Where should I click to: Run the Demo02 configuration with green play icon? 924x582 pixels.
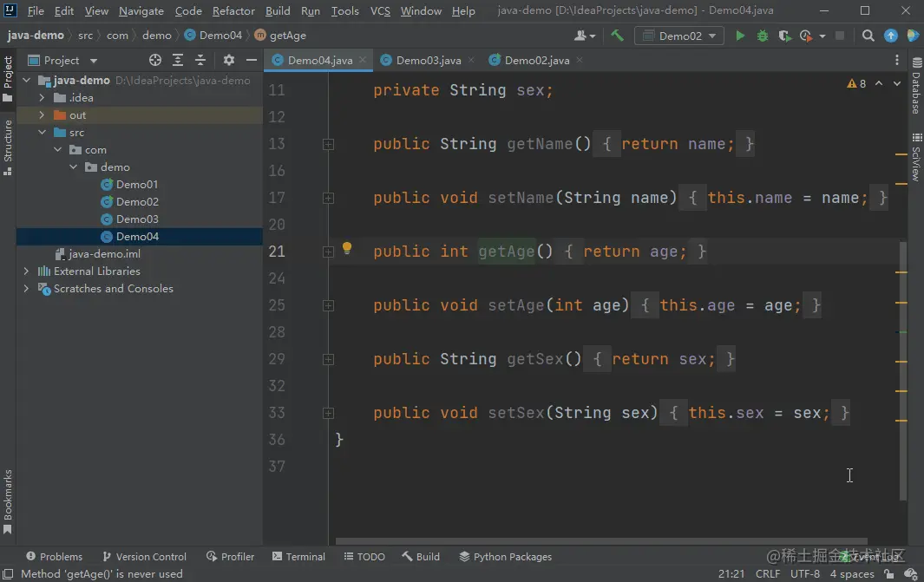[739, 36]
